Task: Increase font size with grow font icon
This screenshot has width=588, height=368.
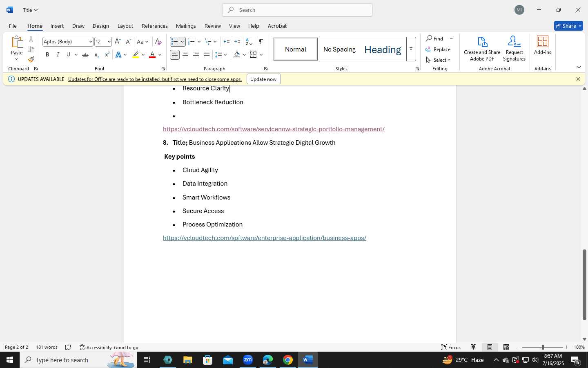Action: click(118, 42)
